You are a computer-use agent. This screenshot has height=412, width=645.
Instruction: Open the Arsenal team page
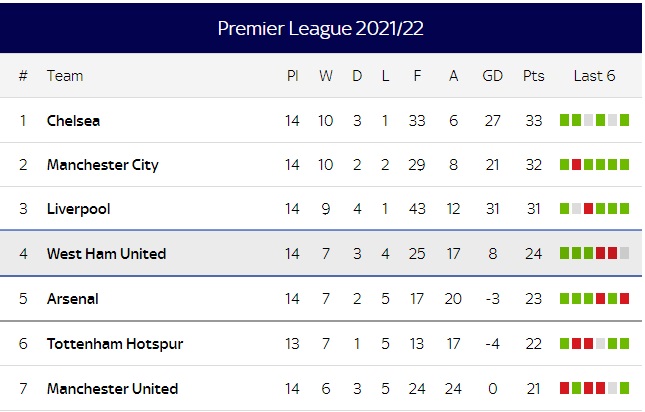72,299
